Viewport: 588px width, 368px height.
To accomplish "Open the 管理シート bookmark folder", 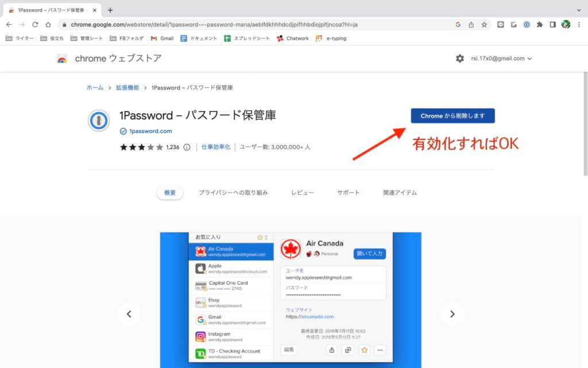I will tap(87, 39).
